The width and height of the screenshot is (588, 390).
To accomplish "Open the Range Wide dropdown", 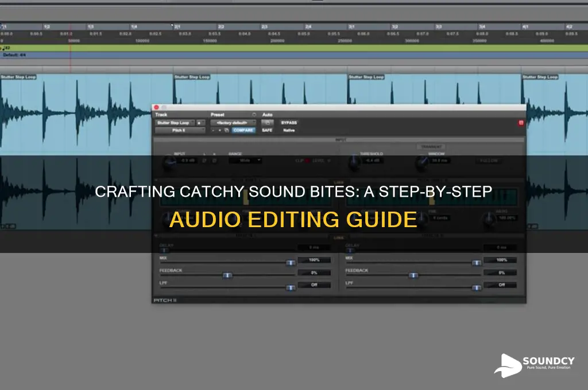I will (245, 161).
